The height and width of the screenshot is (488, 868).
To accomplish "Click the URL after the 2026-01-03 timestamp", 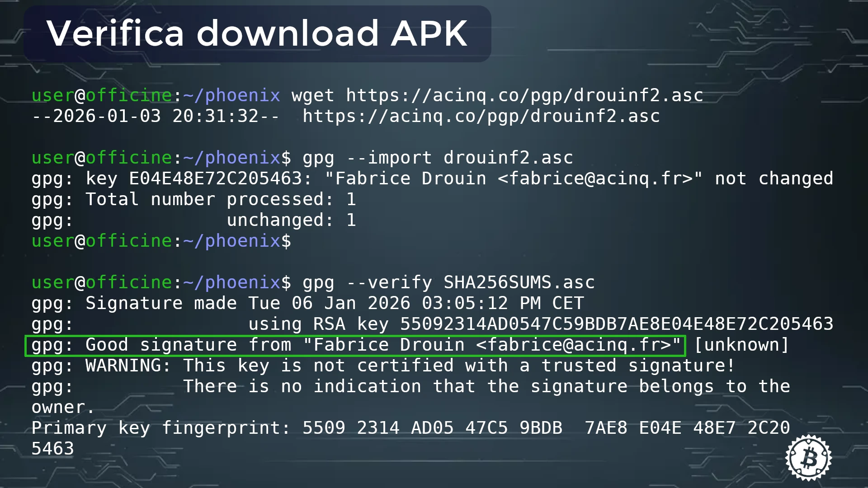I will [x=481, y=117].
